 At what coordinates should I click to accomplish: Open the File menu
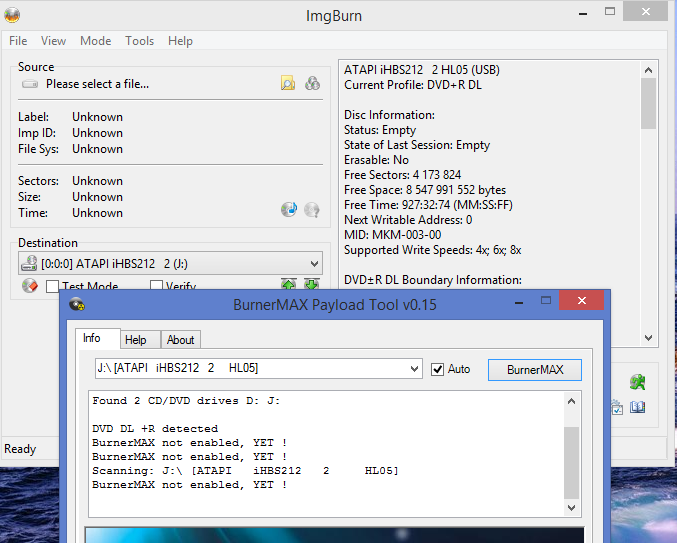click(18, 41)
